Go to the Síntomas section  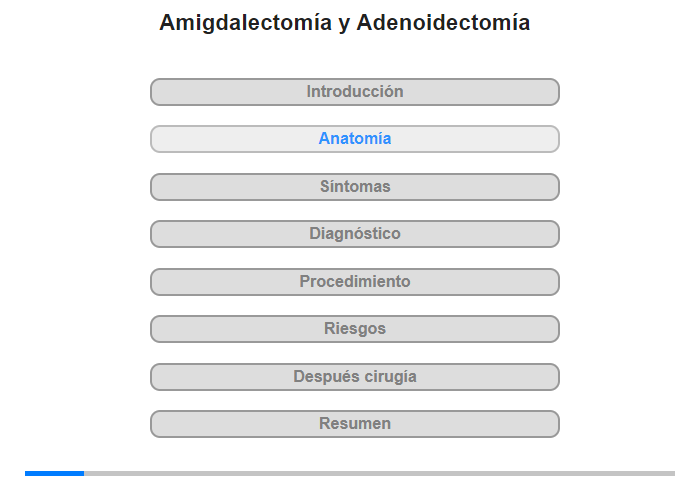pos(355,187)
